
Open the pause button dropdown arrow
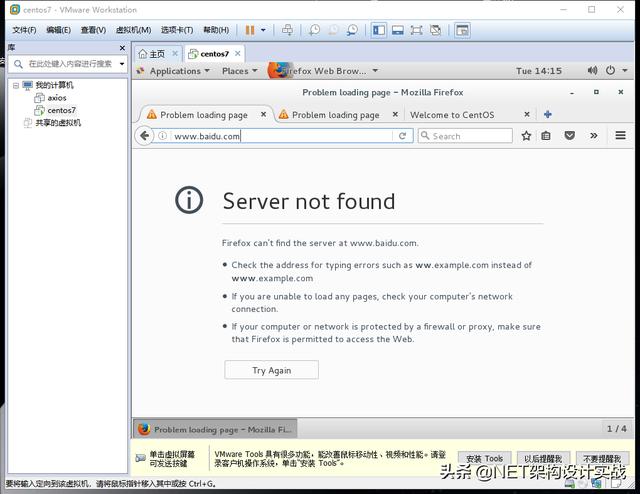(263, 30)
